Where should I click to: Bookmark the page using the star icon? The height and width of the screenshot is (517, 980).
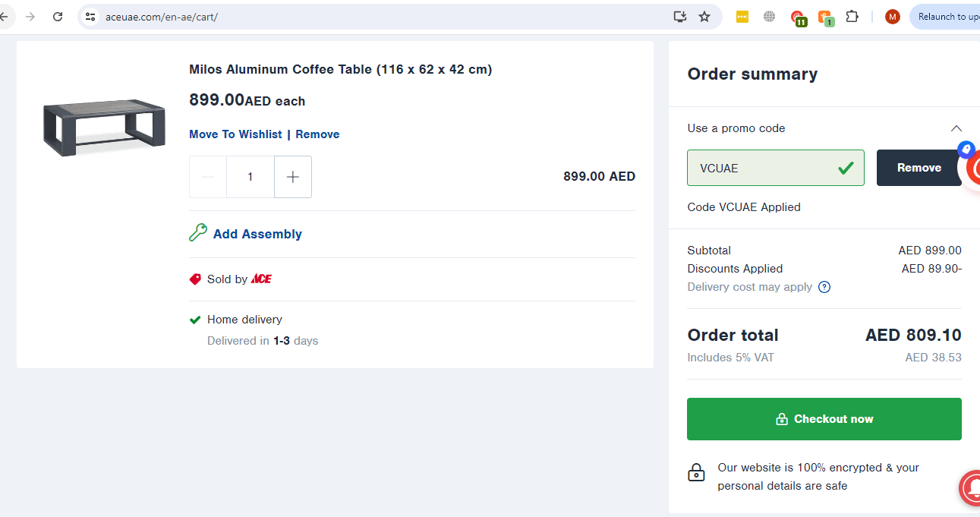704,15
